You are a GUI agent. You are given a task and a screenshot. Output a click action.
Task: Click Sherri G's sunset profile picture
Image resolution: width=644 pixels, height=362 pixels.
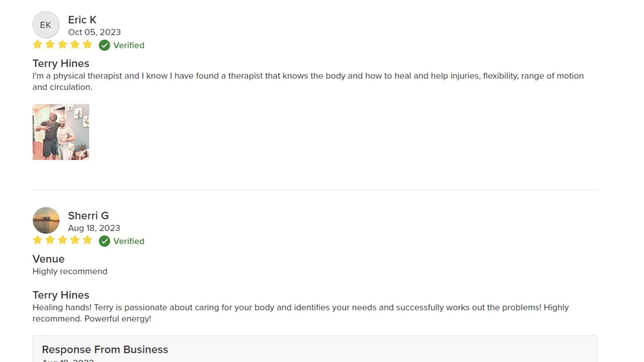tap(46, 220)
